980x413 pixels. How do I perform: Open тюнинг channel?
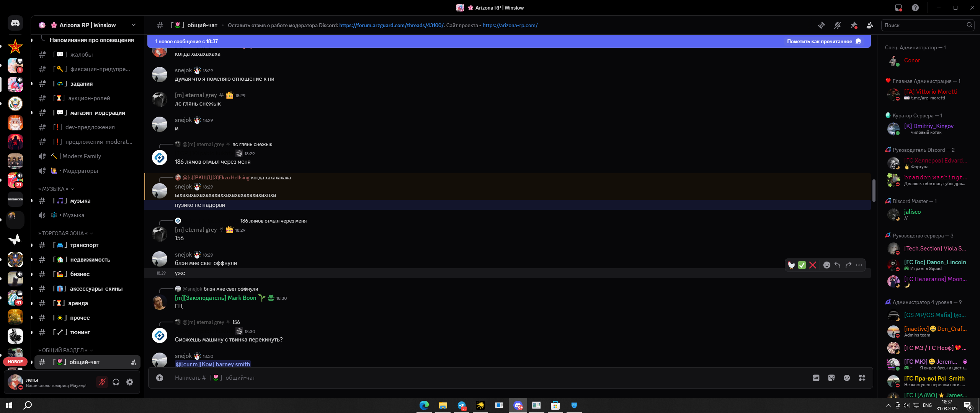click(87, 332)
